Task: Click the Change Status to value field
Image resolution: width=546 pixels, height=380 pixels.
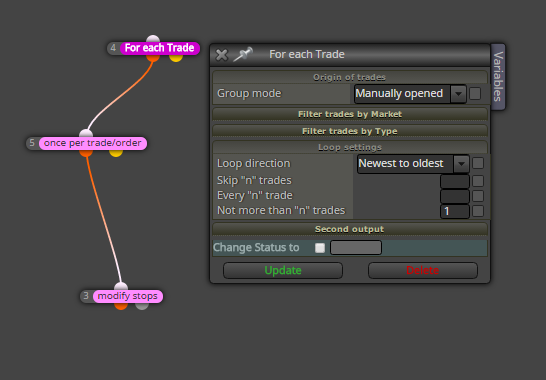Action: (356, 248)
